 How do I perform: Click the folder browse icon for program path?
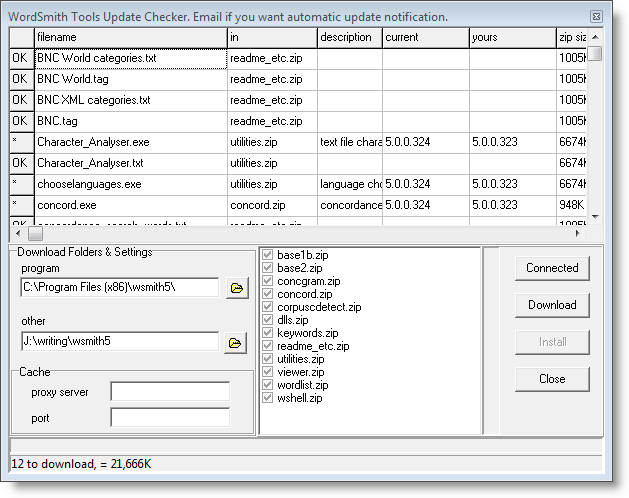(x=236, y=288)
